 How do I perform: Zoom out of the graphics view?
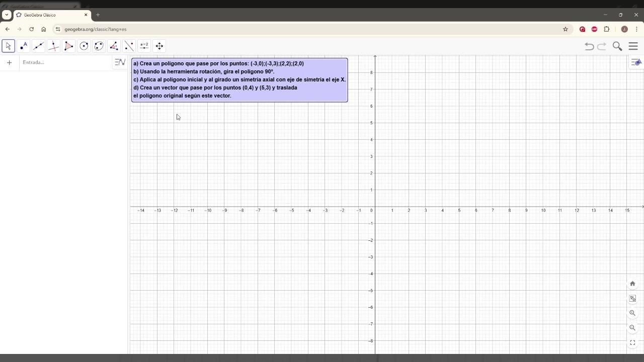point(632,327)
